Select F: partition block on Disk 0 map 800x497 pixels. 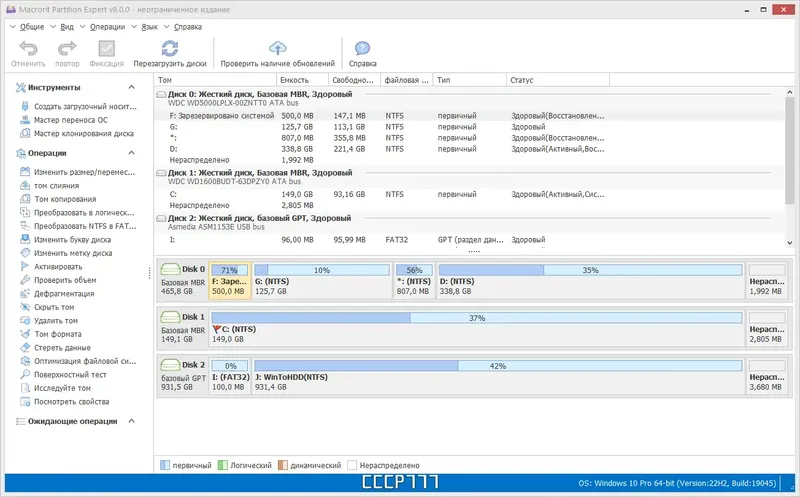pos(230,280)
